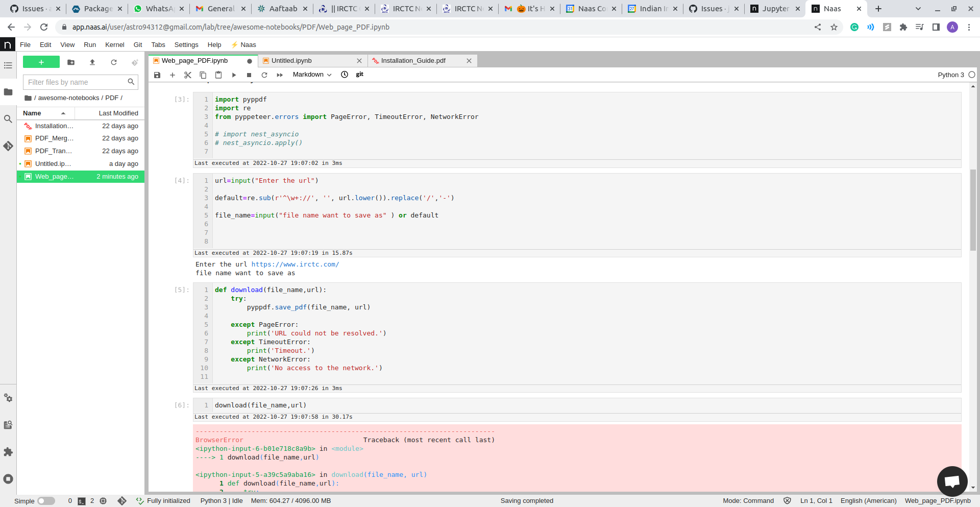
Task: Paste a cell from the clipboard
Action: pos(218,75)
